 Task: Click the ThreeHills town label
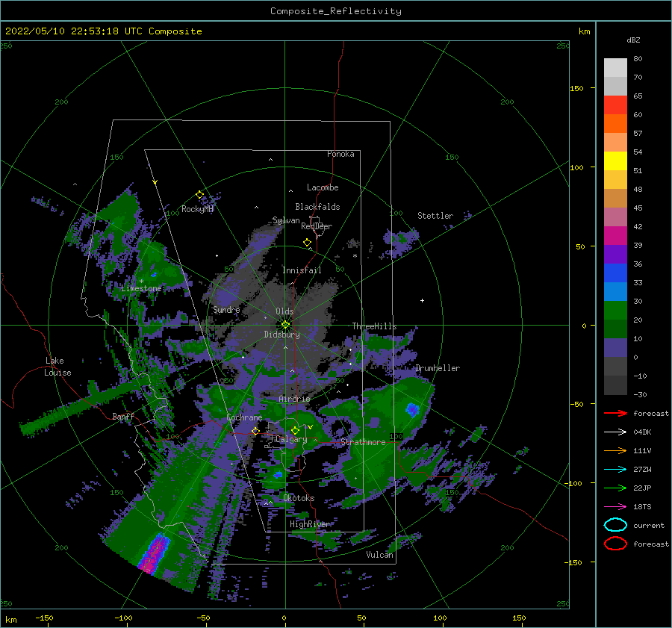(374, 326)
